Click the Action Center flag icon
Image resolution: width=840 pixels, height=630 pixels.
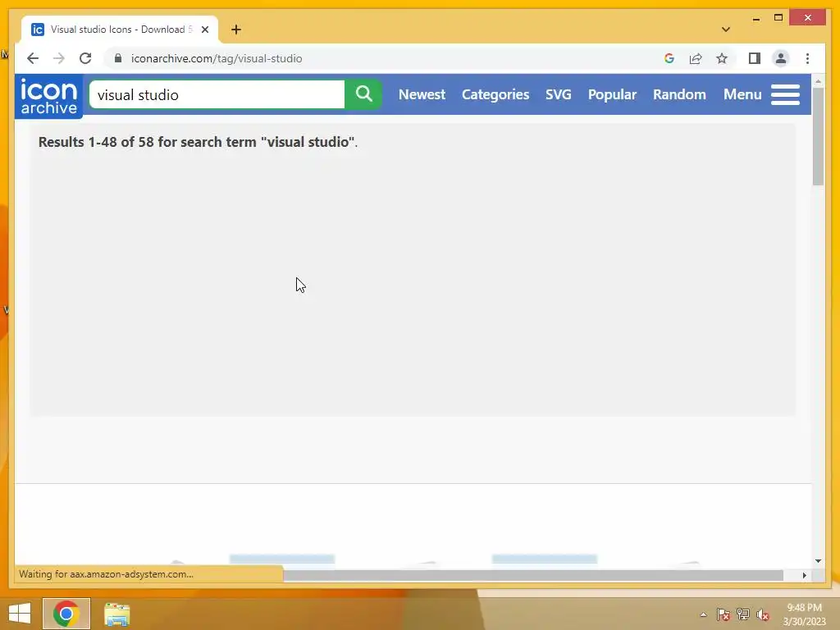[x=724, y=614]
